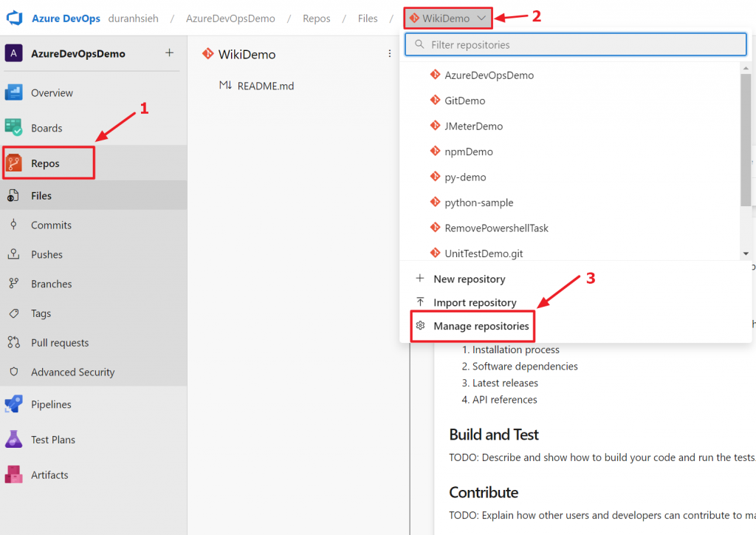756x535 pixels.
Task: Click the duranhsieh breadcrumb link
Action: click(x=133, y=18)
